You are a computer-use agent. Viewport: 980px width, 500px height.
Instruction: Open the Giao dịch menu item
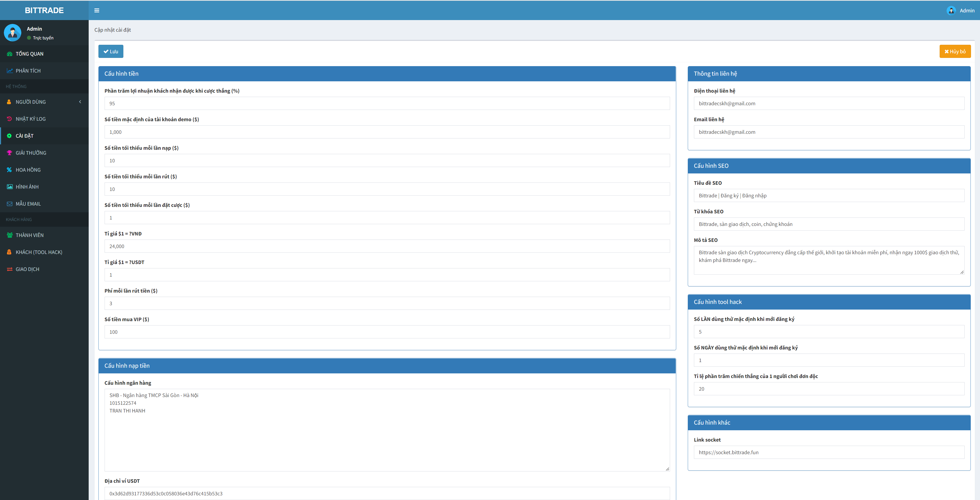(x=28, y=269)
